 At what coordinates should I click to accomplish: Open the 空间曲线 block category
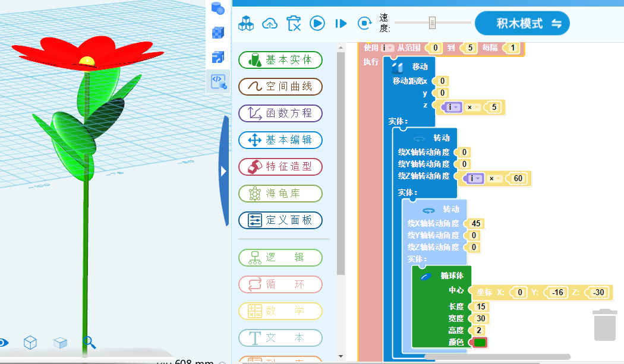pyautogui.click(x=280, y=87)
